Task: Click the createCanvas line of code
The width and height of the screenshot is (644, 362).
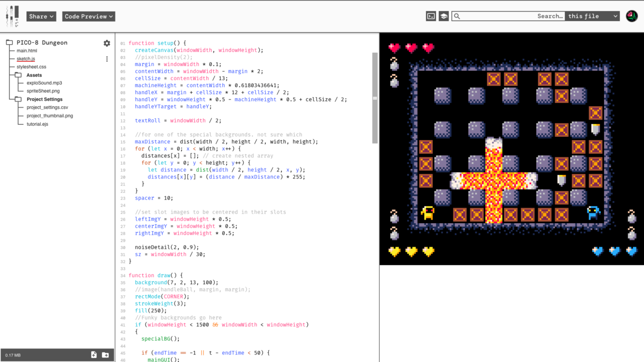Action: [x=199, y=50]
